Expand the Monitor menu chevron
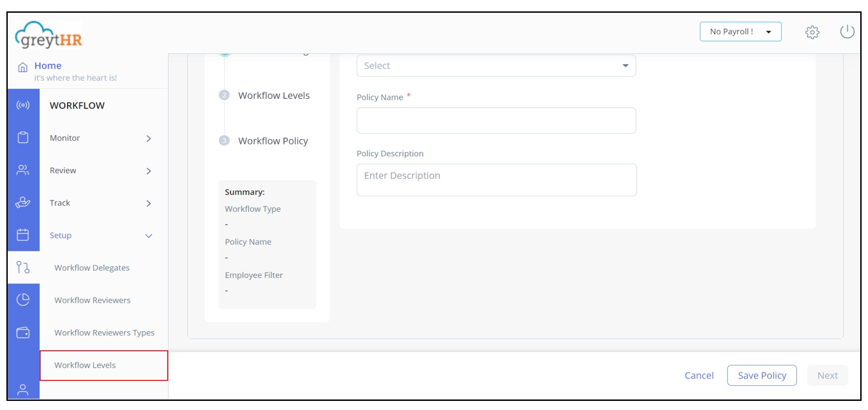Image resolution: width=868 pixels, height=410 pixels. pos(149,138)
